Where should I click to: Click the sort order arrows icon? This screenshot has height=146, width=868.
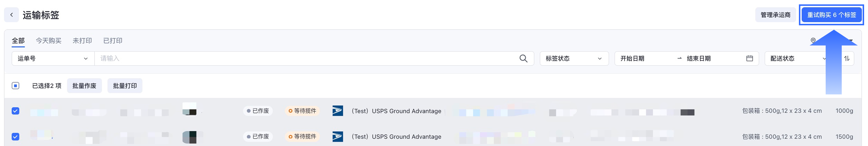(x=847, y=58)
